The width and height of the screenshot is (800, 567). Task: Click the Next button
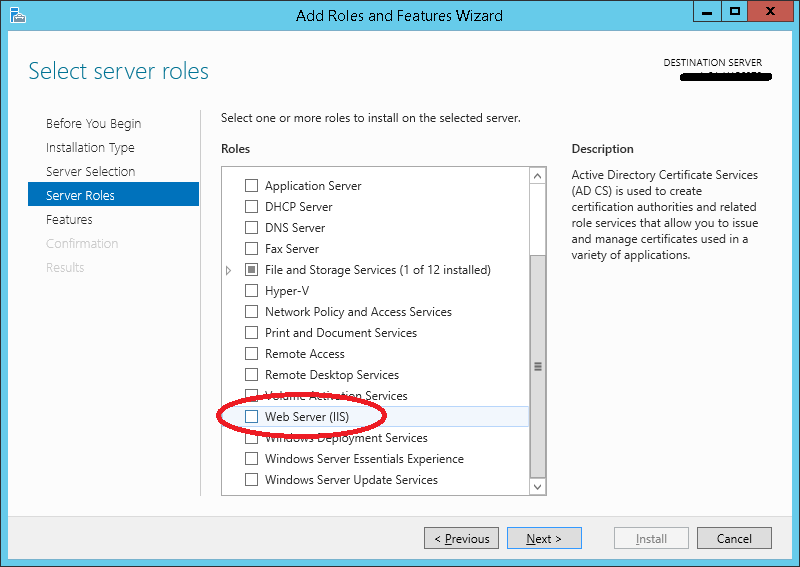pos(544,539)
